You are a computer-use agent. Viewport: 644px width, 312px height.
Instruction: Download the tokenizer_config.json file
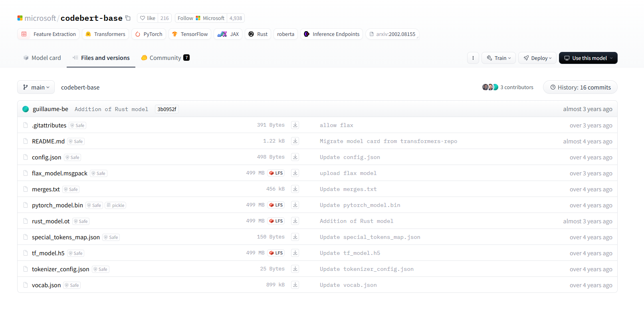pyautogui.click(x=295, y=269)
